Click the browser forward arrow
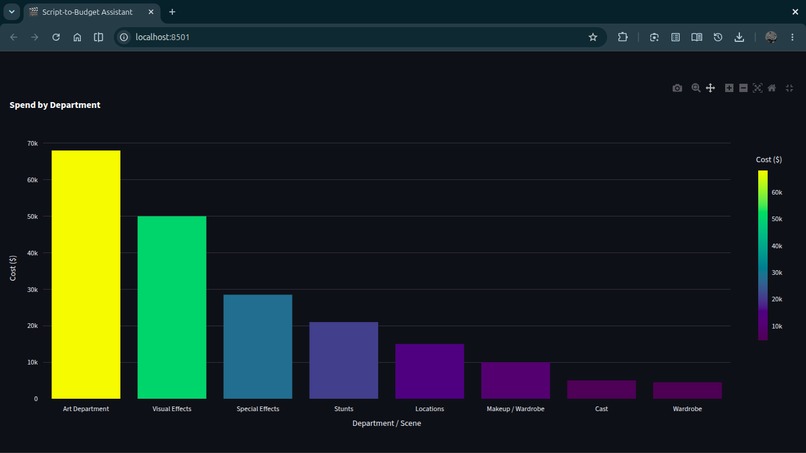Screen dimensions: 806x453 [x=34, y=37]
